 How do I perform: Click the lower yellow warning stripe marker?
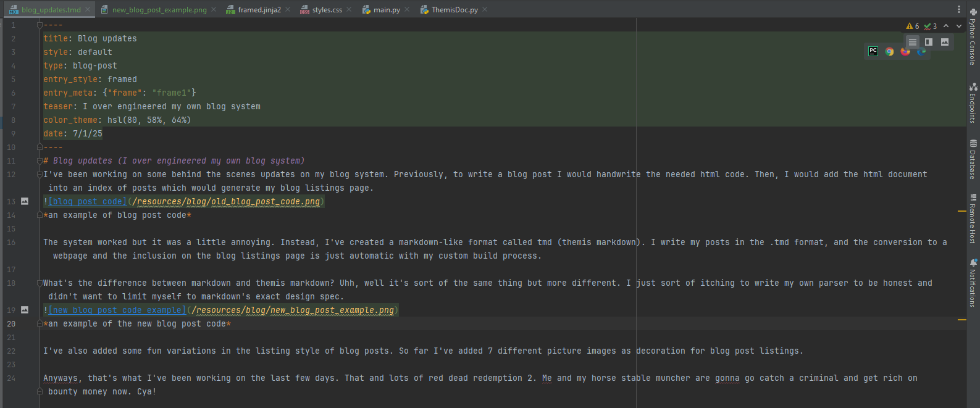click(961, 320)
